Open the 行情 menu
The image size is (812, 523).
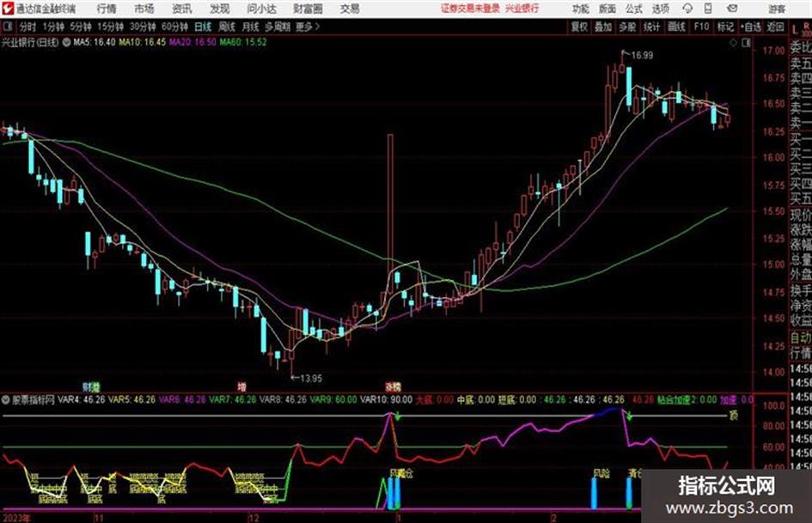107,9
